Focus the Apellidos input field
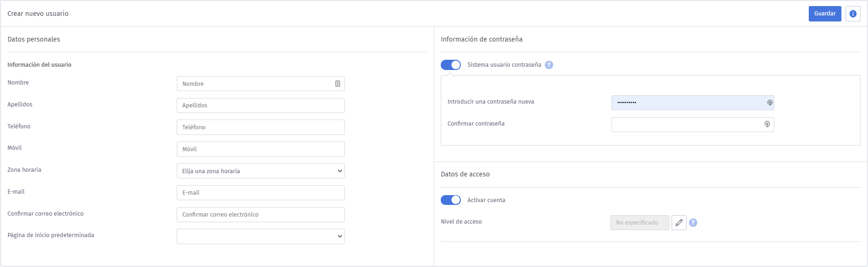Screen dimensions: 868x267 click(x=261, y=105)
